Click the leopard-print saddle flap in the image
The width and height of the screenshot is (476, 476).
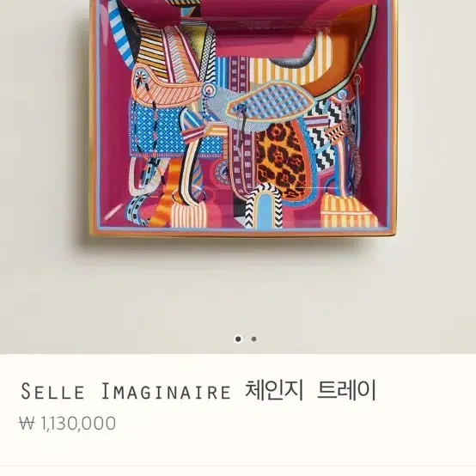point(281,159)
